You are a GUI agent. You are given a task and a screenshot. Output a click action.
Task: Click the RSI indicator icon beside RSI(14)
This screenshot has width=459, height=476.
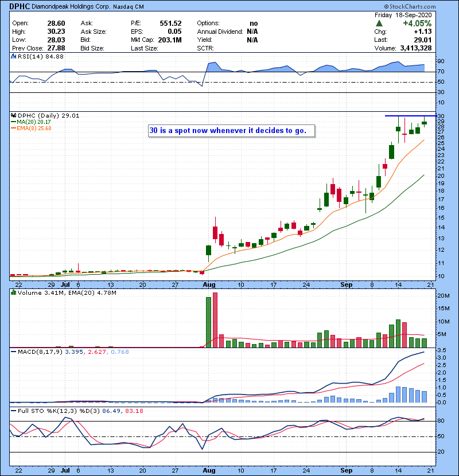pos(13,56)
